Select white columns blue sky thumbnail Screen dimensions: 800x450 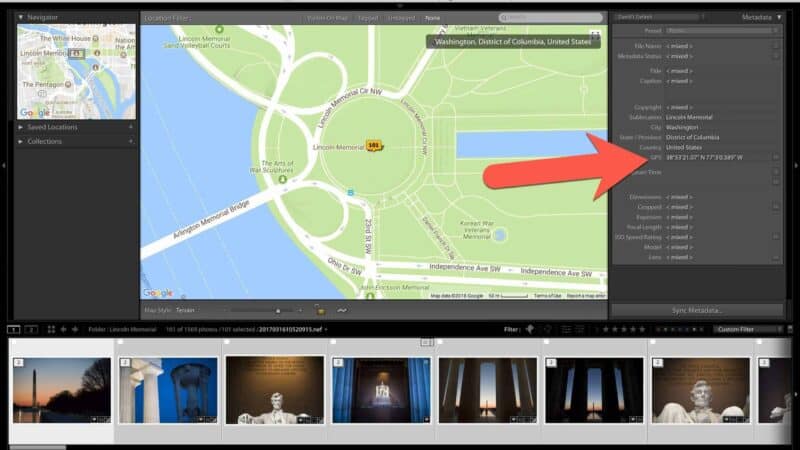pos(168,390)
